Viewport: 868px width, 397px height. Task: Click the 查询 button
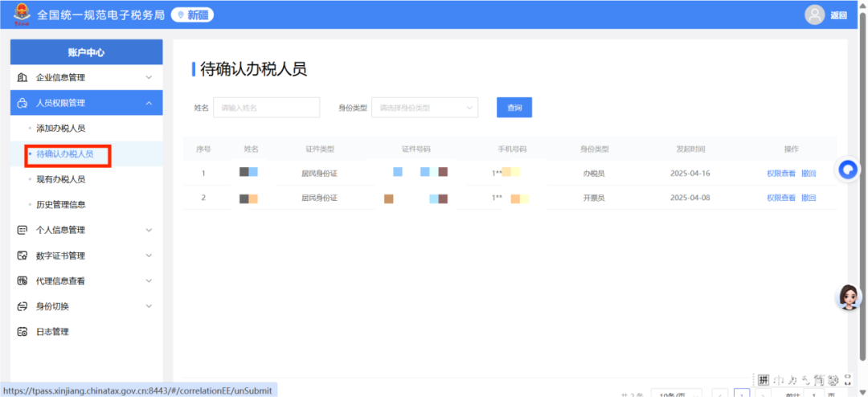(514, 108)
